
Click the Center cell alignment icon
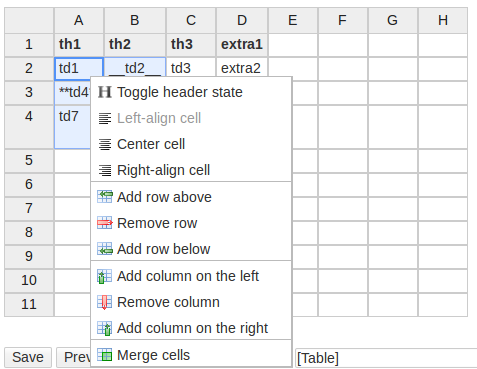pyautogui.click(x=105, y=144)
